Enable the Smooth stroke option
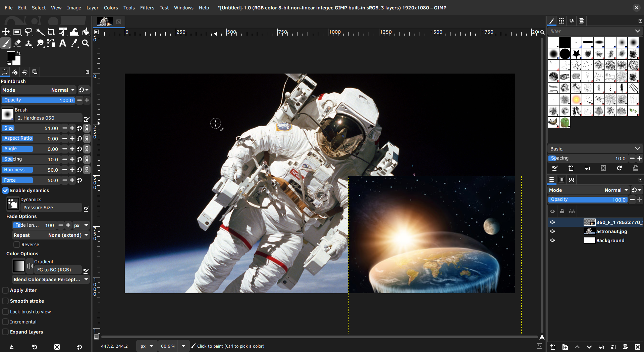Screen dimensions: 644x352 coord(5,301)
